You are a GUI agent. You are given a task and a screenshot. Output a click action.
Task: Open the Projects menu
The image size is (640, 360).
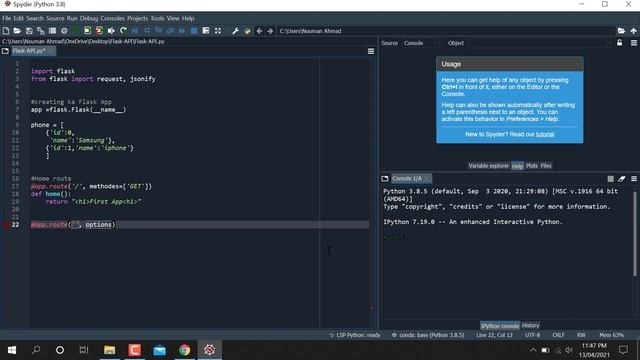pos(137,18)
